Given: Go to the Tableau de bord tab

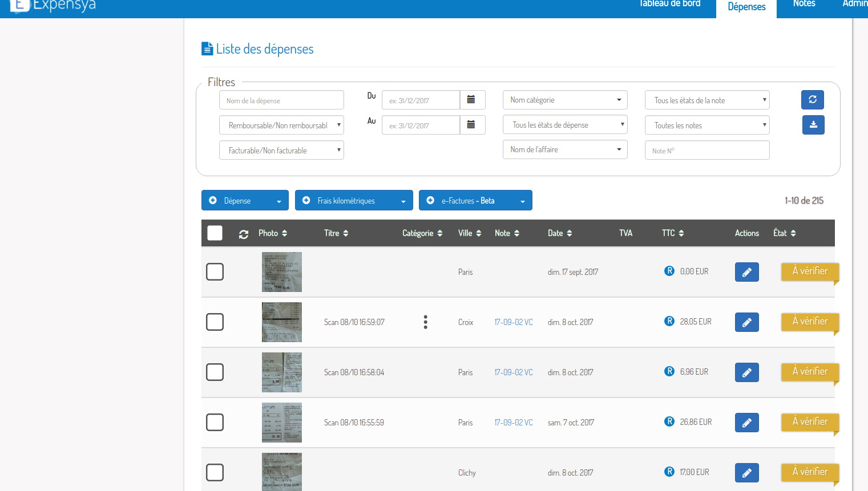Looking at the screenshot, I should (x=669, y=5).
